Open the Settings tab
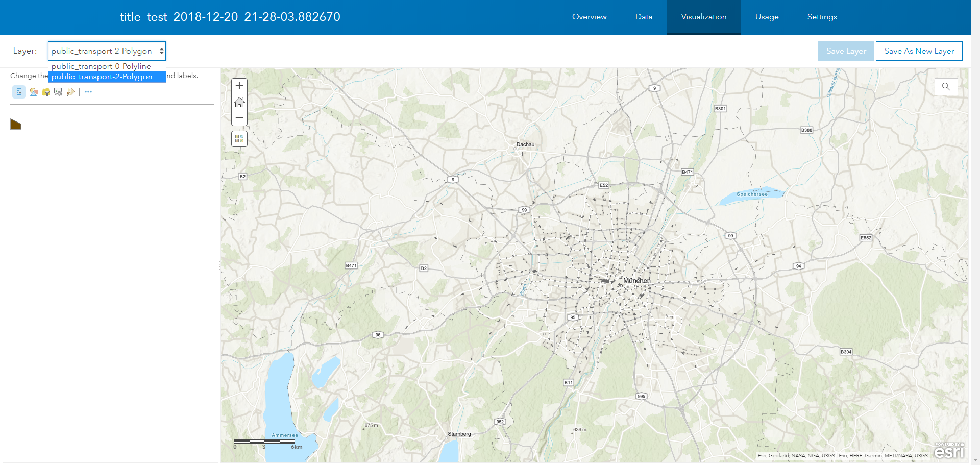The width and height of the screenshot is (980, 465). 822,17
